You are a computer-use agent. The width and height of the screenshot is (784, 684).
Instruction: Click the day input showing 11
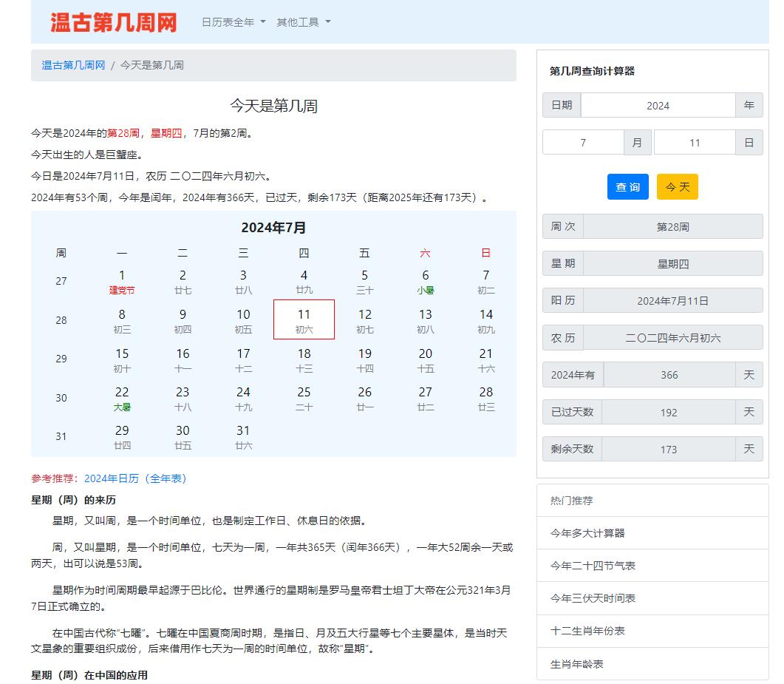tap(693, 142)
